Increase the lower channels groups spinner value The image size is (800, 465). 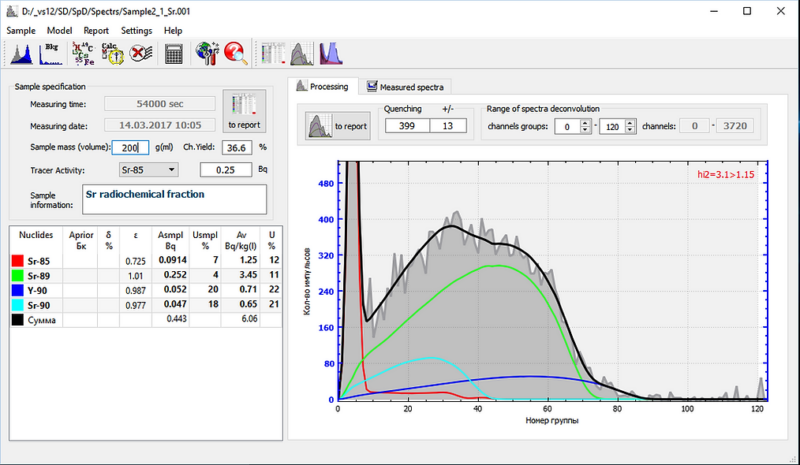[586, 122]
